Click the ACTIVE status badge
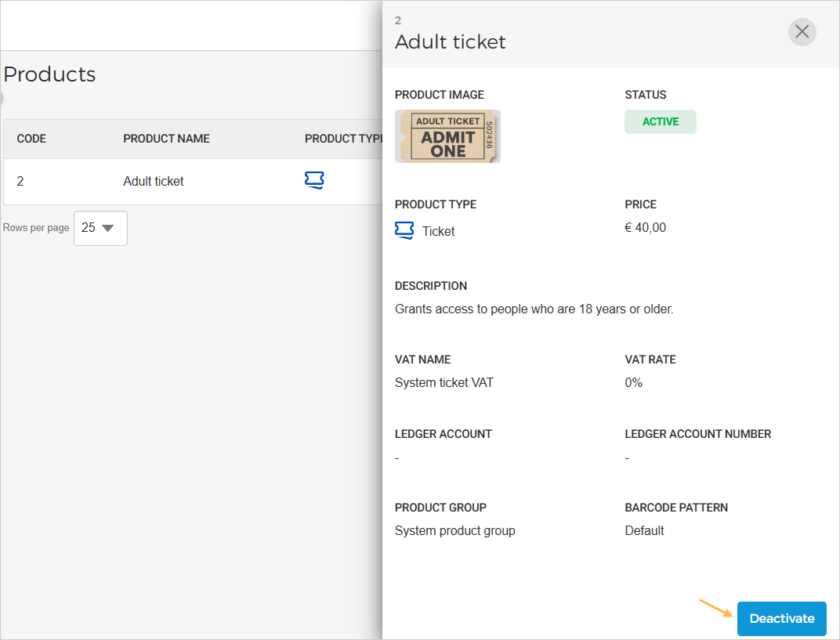The image size is (840, 640). click(x=660, y=122)
